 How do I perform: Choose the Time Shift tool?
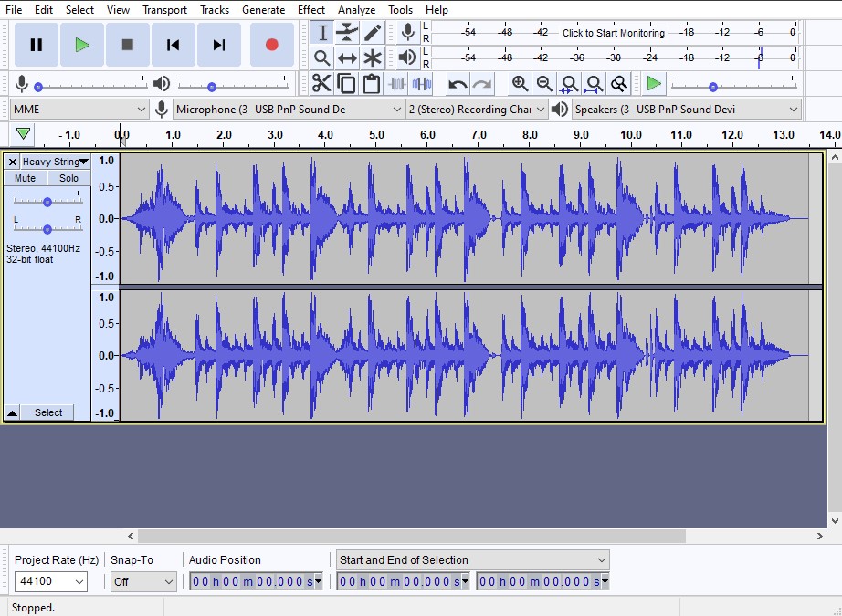(x=347, y=57)
